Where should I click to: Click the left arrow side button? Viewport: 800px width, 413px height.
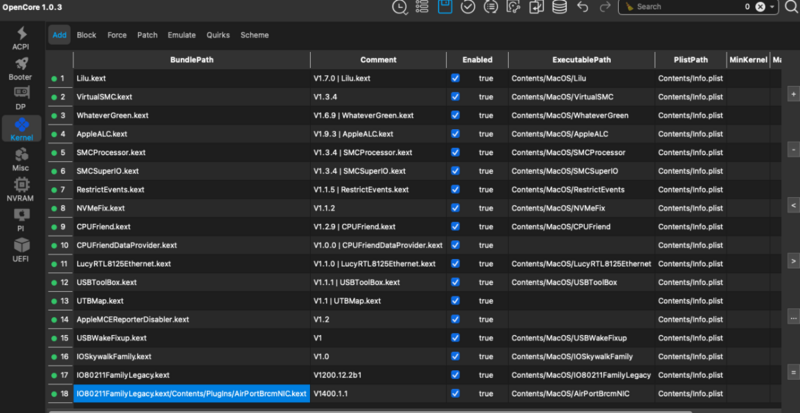pyautogui.click(x=793, y=205)
